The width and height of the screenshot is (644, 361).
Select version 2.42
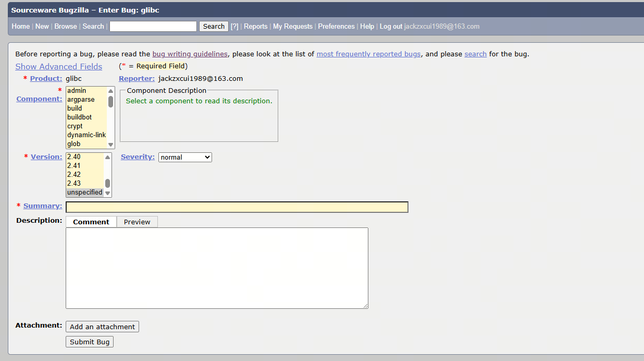85,175
